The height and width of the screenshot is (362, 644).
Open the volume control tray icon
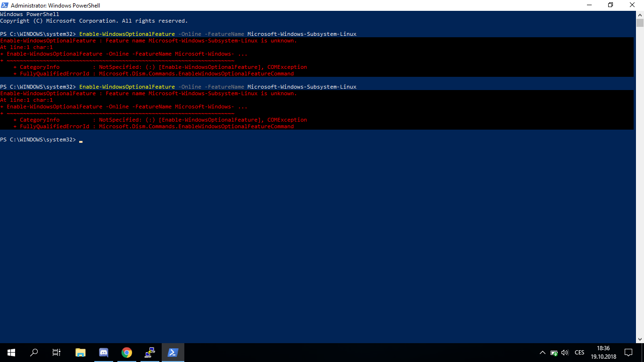pyautogui.click(x=565, y=353)
